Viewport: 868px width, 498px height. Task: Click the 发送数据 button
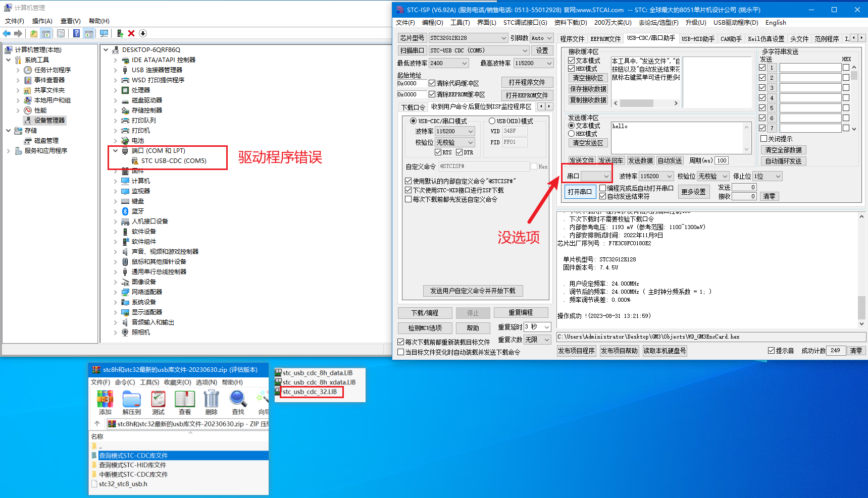(641, 160)
